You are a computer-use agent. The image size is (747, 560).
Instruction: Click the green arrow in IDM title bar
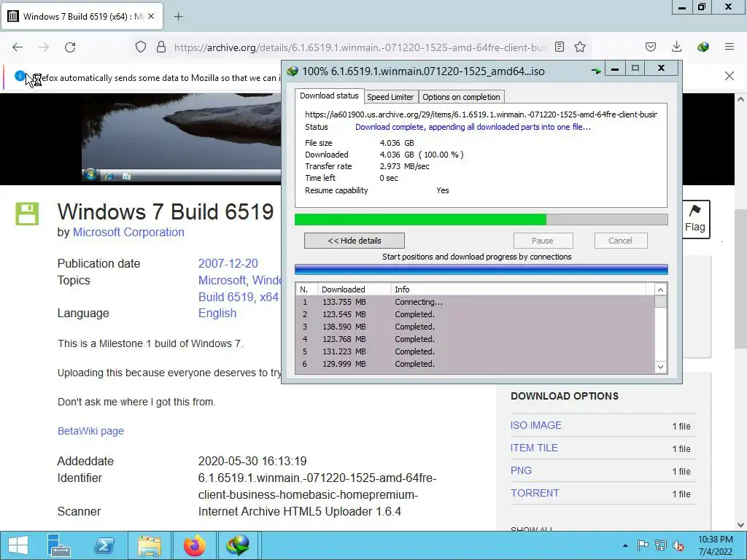596,71
